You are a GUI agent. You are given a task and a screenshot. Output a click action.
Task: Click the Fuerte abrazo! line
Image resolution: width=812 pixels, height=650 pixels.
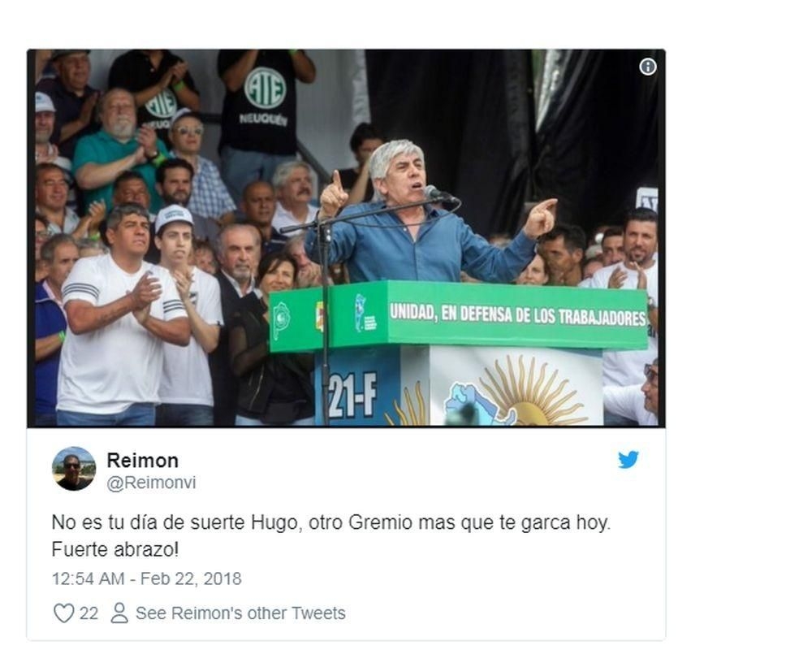[115, 549]
